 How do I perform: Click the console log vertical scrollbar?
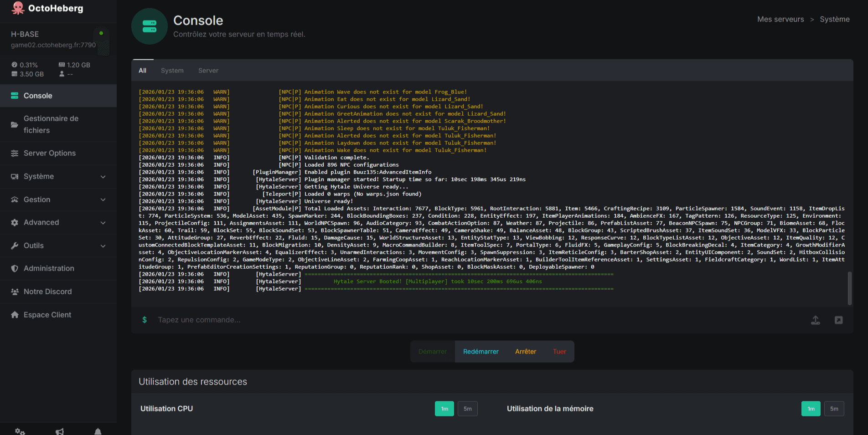click(850, 288)
